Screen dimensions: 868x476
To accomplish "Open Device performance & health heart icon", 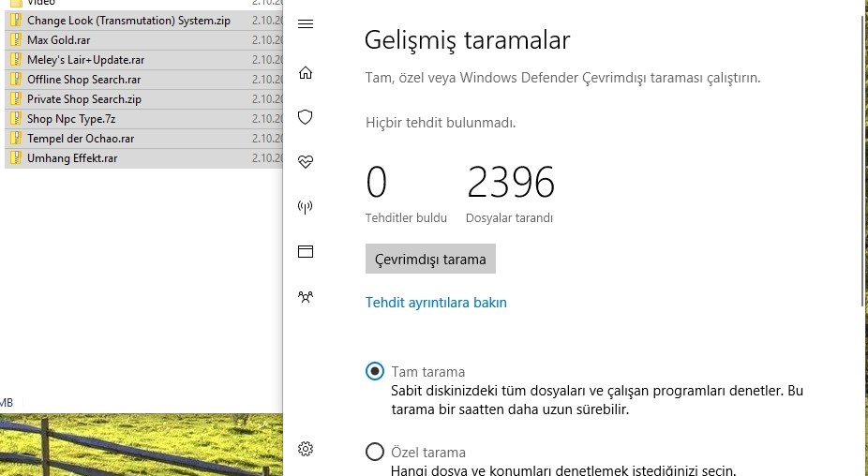I will [306, 161].
